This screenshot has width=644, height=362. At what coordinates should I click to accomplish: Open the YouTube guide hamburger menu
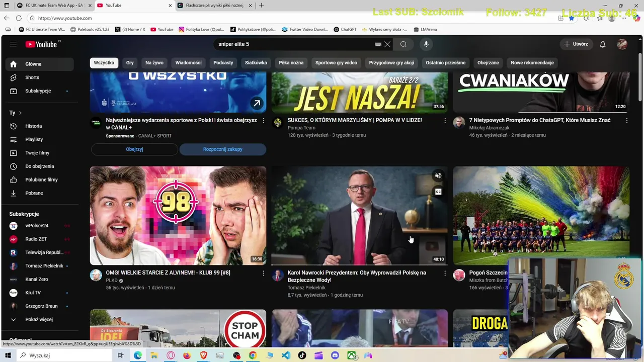pos(14,44)
